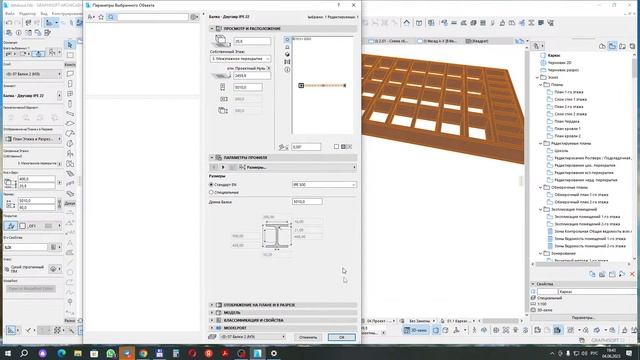The height and width of the screenshot is (360, 640).
Task: Toggle the 'Проектный Нуль' reference level checkbox
Action: click(269, 68)
